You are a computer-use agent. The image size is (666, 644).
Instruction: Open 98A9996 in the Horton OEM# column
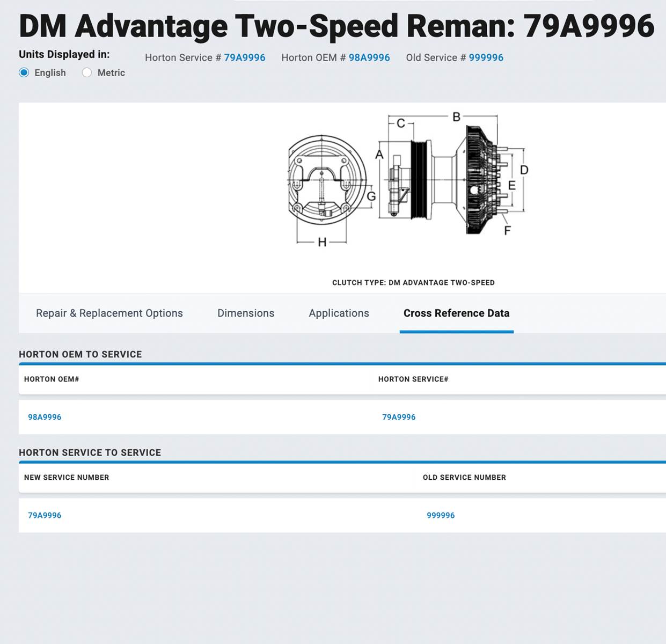tap(45, 417)
